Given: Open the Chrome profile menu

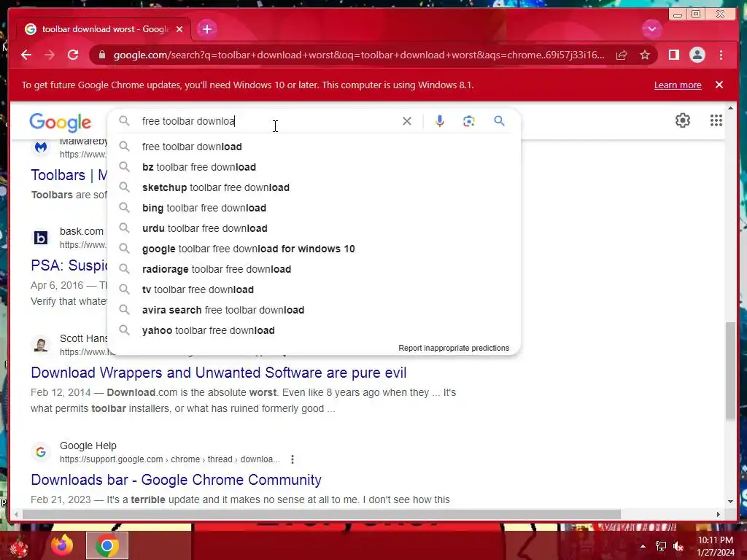Looking at the screenshot, I should click(697, 55).
